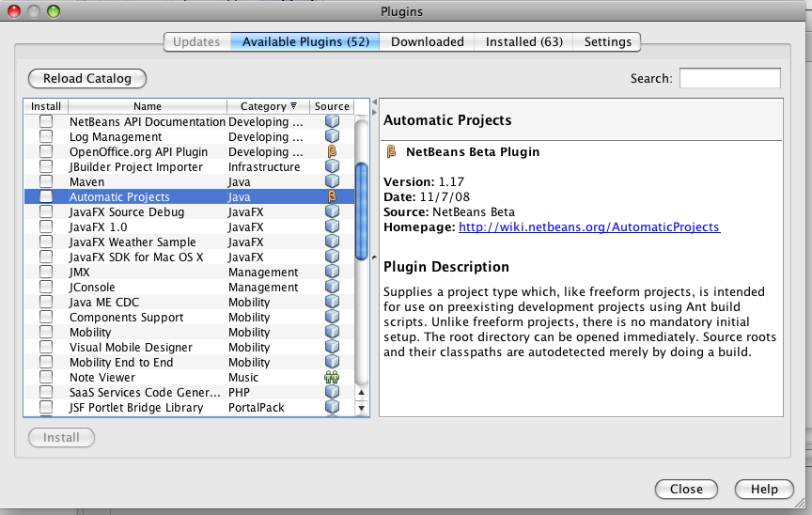Check the Install box for Maven
This screenshot has width=812, height=515.
46,182
